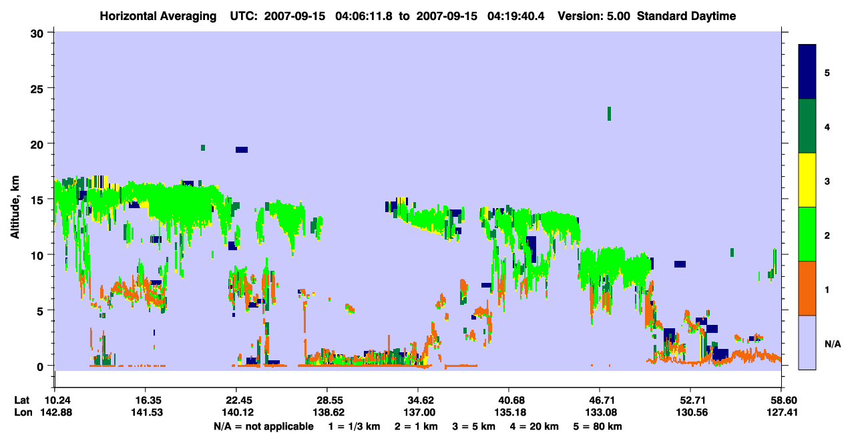Click the orange color bar segment labeled 1

pyautogui.click(x=807, y=288)
